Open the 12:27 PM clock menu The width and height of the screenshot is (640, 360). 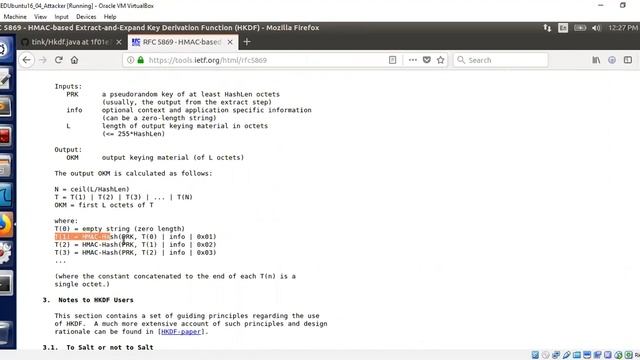623,28
